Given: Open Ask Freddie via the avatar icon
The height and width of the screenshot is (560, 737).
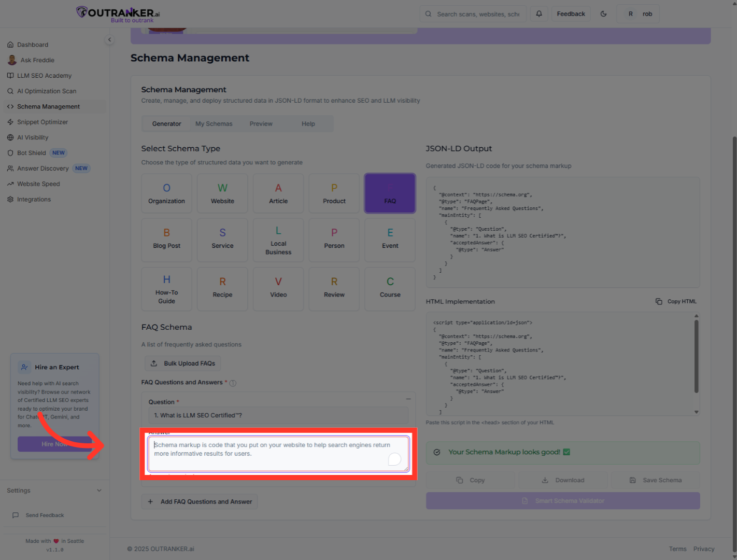Looking at the screenshot, I should point(12,60).
